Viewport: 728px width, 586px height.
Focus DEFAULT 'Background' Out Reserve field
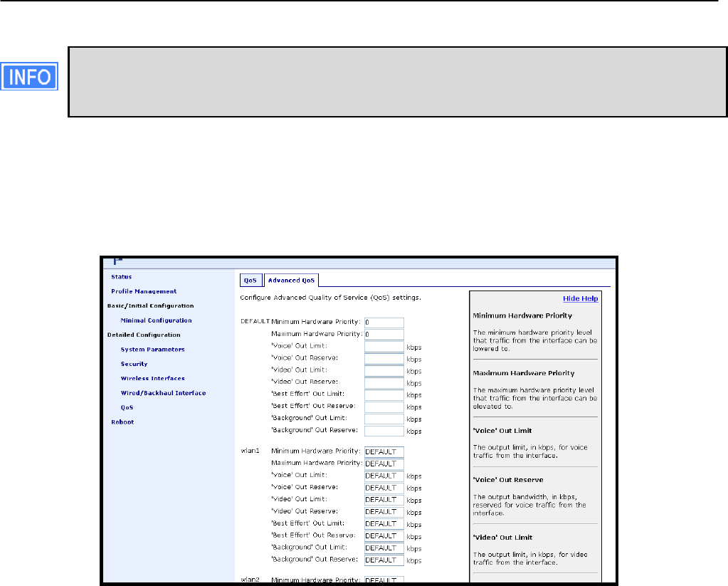coord(384,431)
